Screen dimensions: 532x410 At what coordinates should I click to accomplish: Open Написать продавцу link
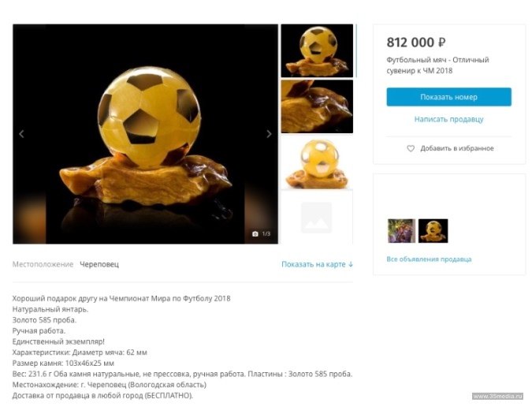click(x=449, y=119)
